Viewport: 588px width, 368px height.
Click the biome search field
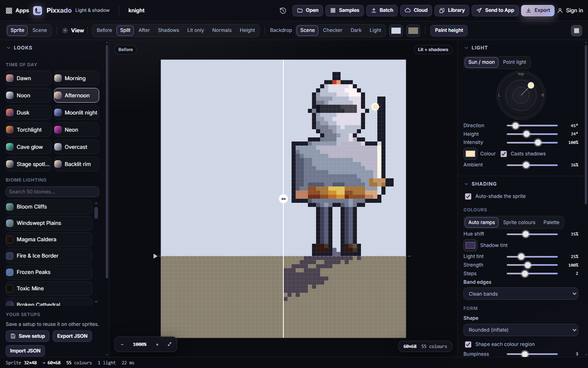click(x=52, y=192)
